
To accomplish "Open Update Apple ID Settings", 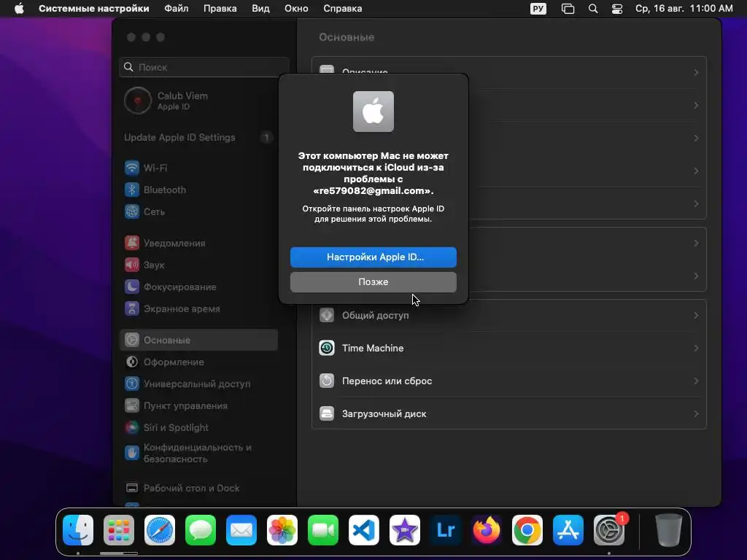I will click(x=198, y=138).
